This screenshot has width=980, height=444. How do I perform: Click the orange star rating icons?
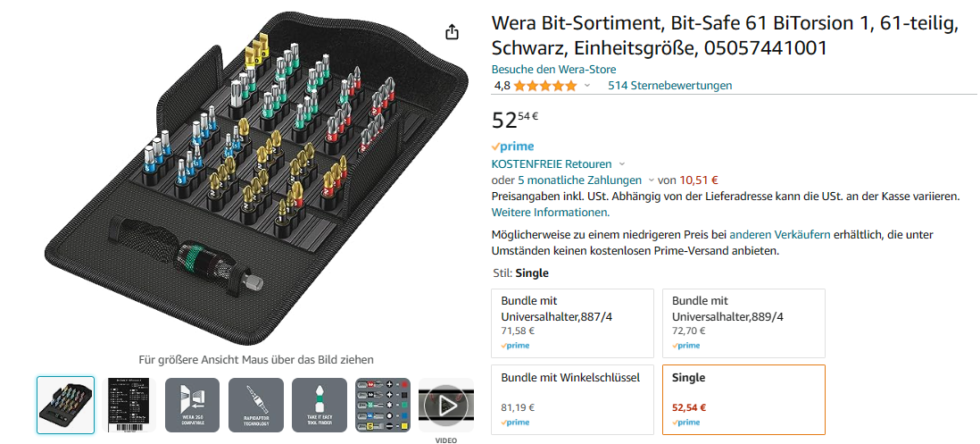(x=544, y=86)
